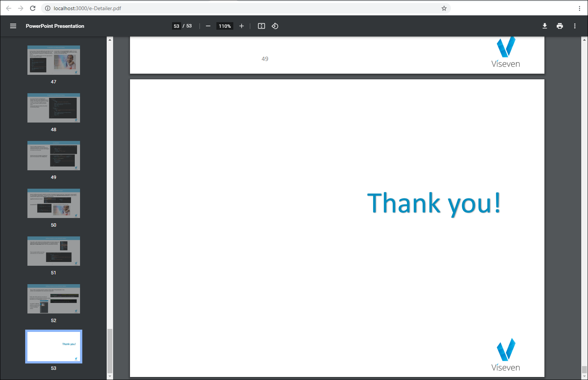
Task: Open slide 50 from the thumbnail panel
Action: (x=53, y=203)
